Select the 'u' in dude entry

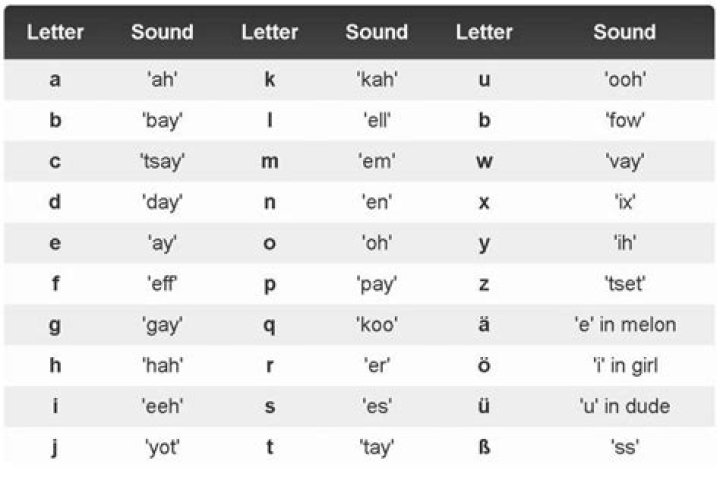625,406
